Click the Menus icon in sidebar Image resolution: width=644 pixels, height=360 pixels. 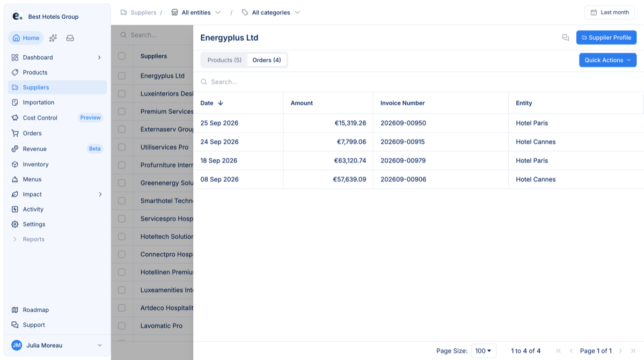click(x=15, y=179)
